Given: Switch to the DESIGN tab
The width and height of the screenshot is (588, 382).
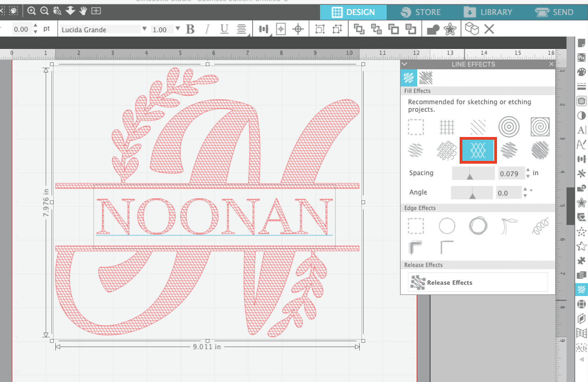Looking at the screenshot, I should 353,13.
